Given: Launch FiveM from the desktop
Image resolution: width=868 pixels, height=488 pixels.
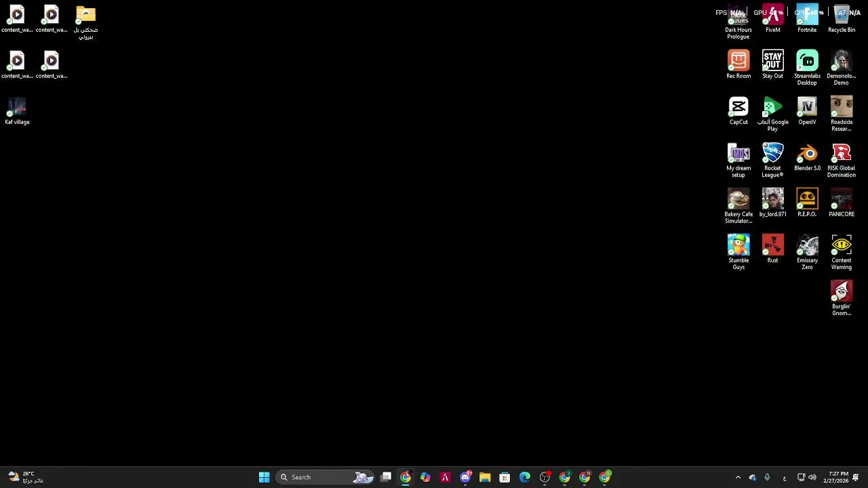Looking at the screenshot, I should 772,19.
